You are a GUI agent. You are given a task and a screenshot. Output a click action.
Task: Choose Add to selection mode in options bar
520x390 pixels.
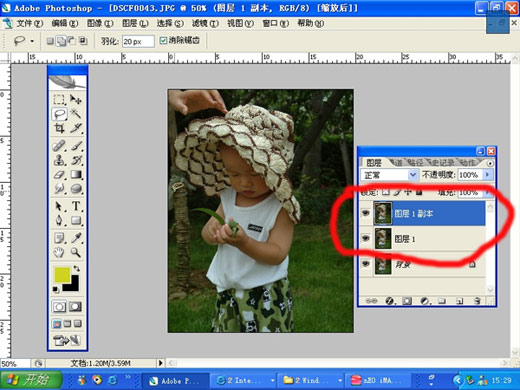(61, 41)
